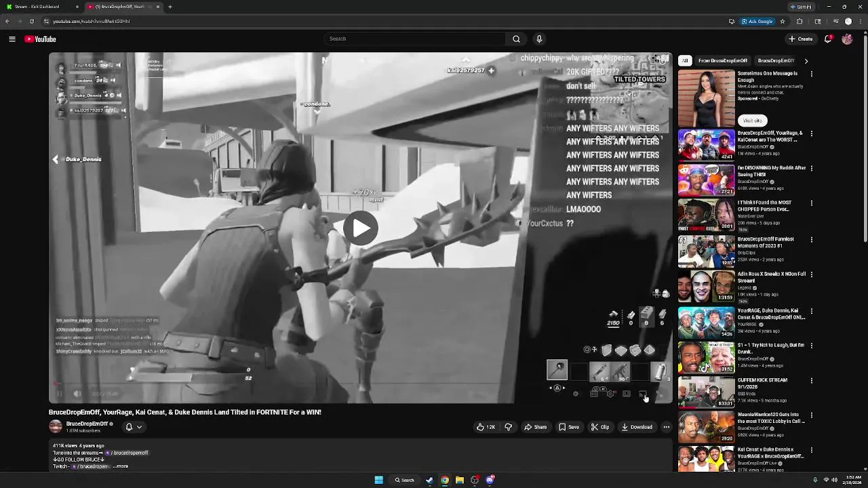Save the video to a playlist
The width and height of the screenshot is (868, 488).
[x=569, y=427]
